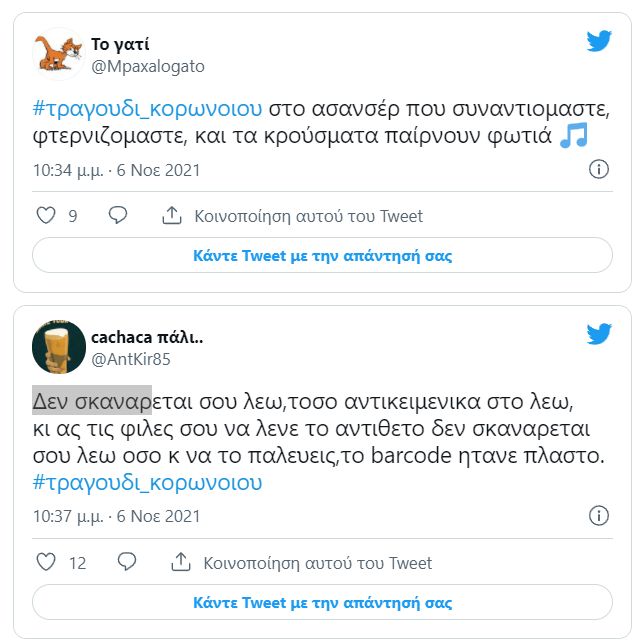Visit the @AntKir85 handle

point(130,358)
